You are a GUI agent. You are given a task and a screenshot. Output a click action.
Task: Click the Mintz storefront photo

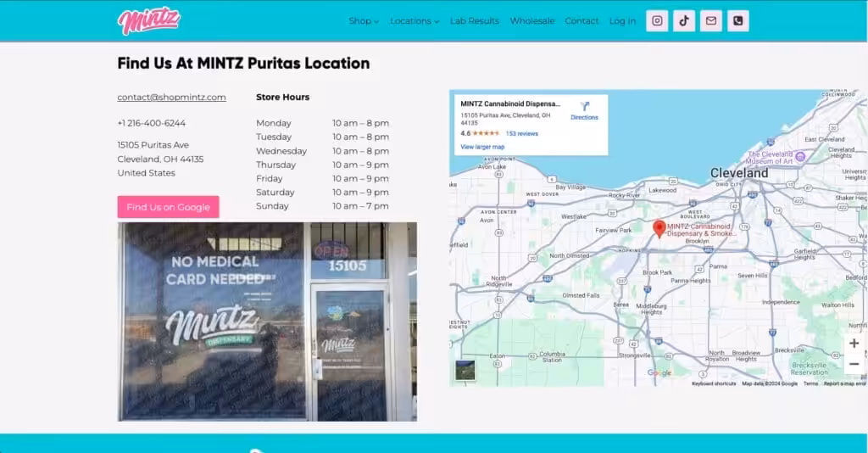pos(267,322)
